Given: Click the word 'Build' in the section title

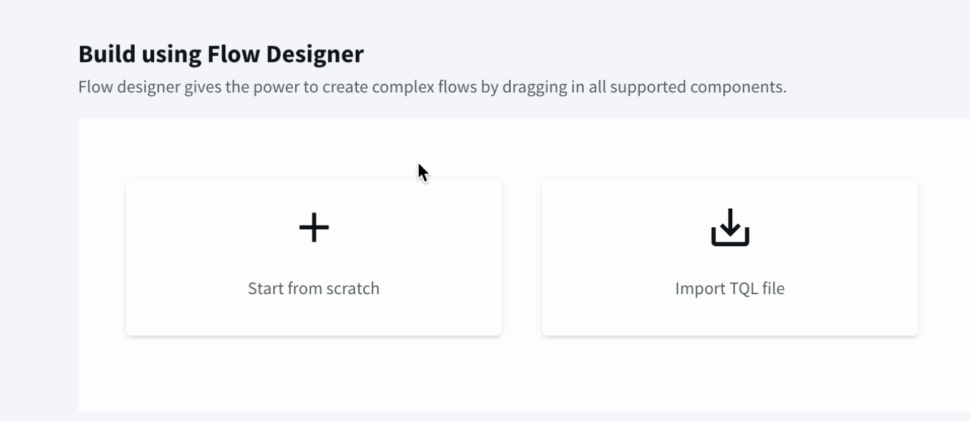Looking at the screenshot, I should [x=104, y=54].
